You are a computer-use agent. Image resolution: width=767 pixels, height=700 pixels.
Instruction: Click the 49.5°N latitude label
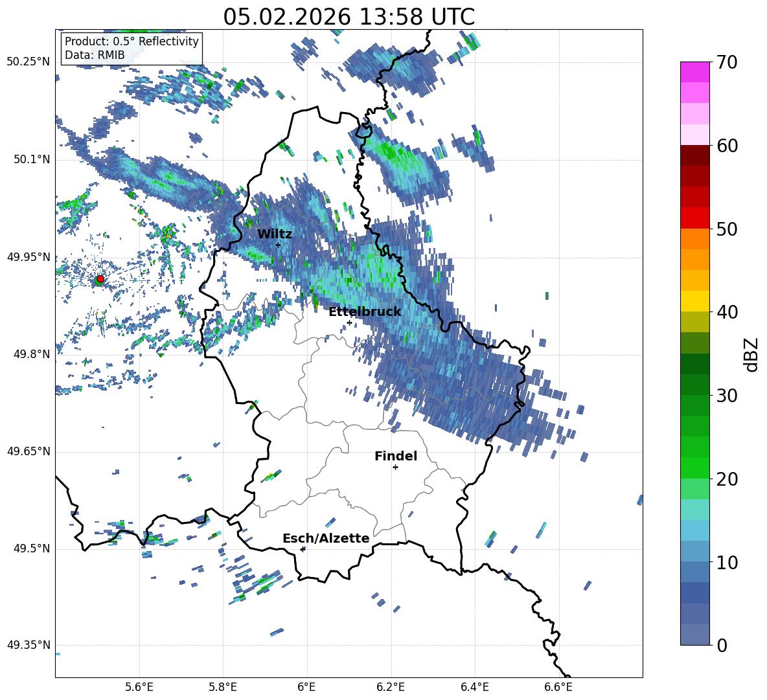[32, 548]
